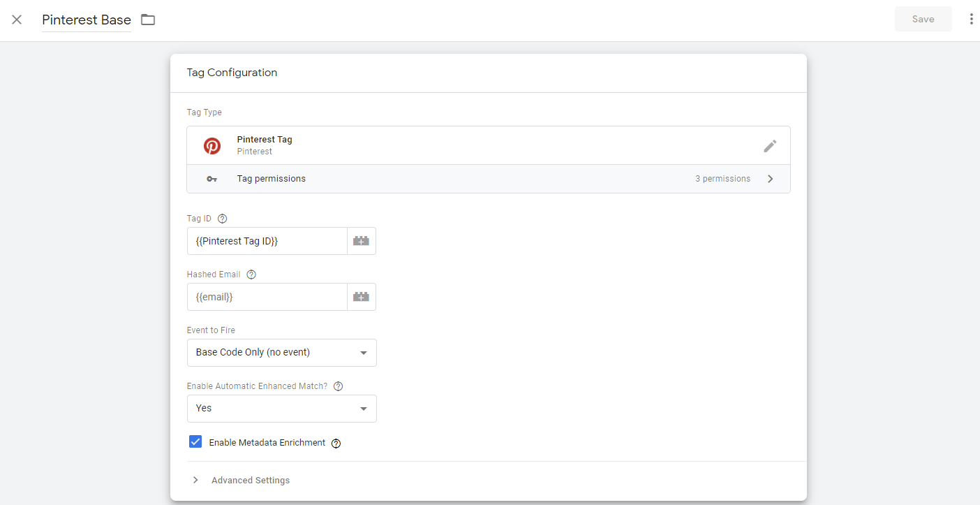Open variable picker for Tag ID field

tap(361, 241)
